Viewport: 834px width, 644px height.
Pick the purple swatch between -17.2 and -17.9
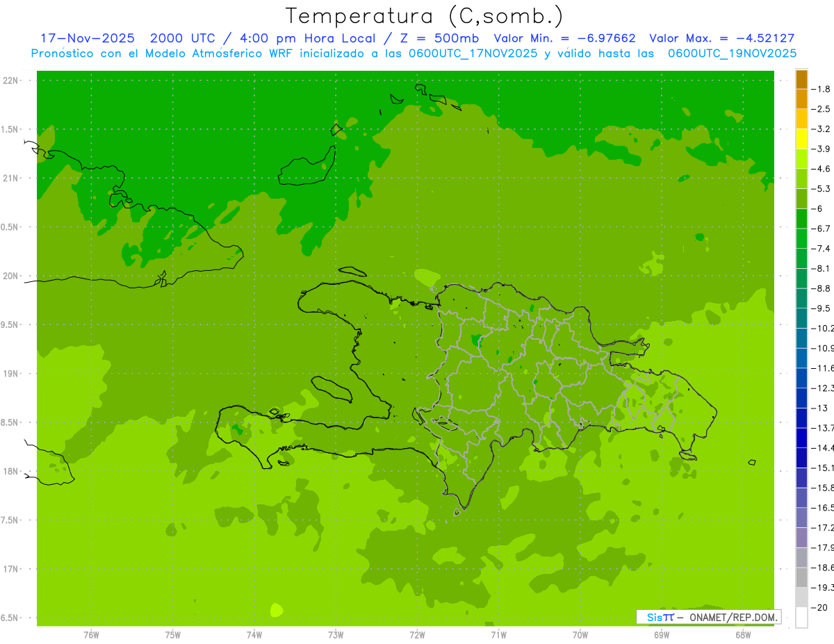pyautogui.click(x=801, y=537)
